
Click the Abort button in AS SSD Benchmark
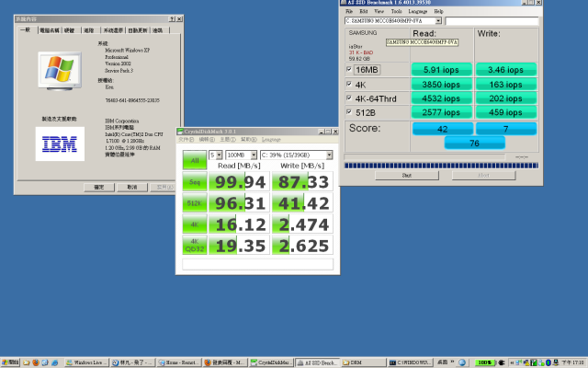coord(484,176)
